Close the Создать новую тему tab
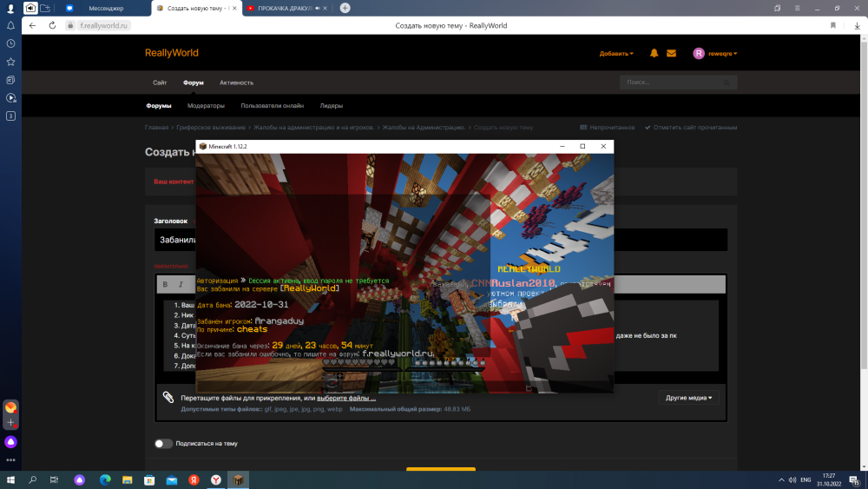 click(234, 9)
